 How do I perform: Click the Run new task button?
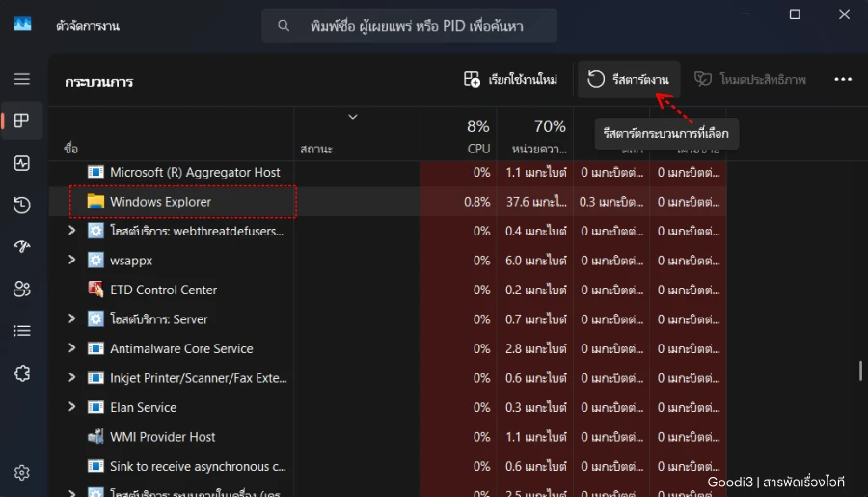[x=511, y=79]
